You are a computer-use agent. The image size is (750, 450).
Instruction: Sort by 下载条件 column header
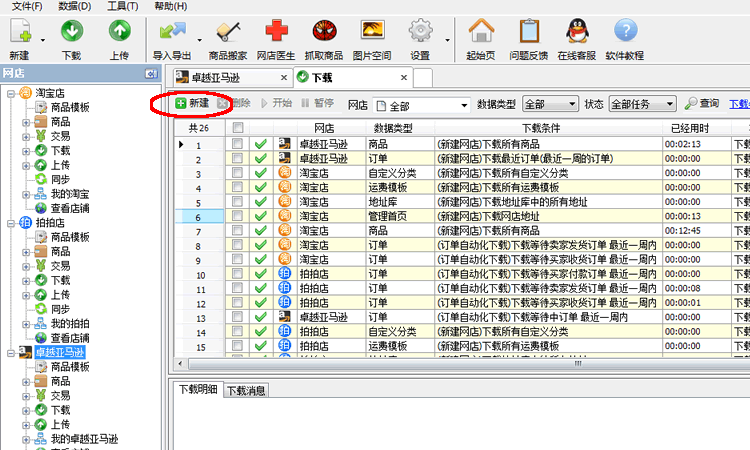coord(548,128)
